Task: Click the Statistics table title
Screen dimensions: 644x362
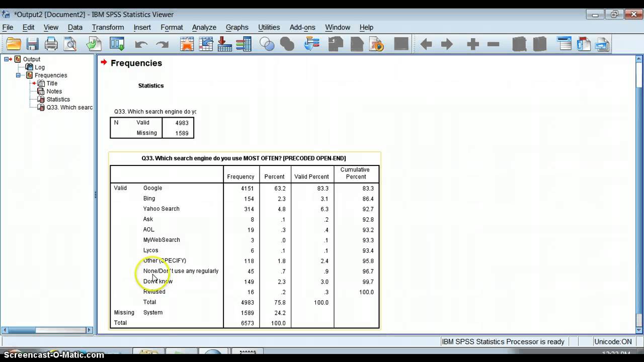Action: [151, 86]
